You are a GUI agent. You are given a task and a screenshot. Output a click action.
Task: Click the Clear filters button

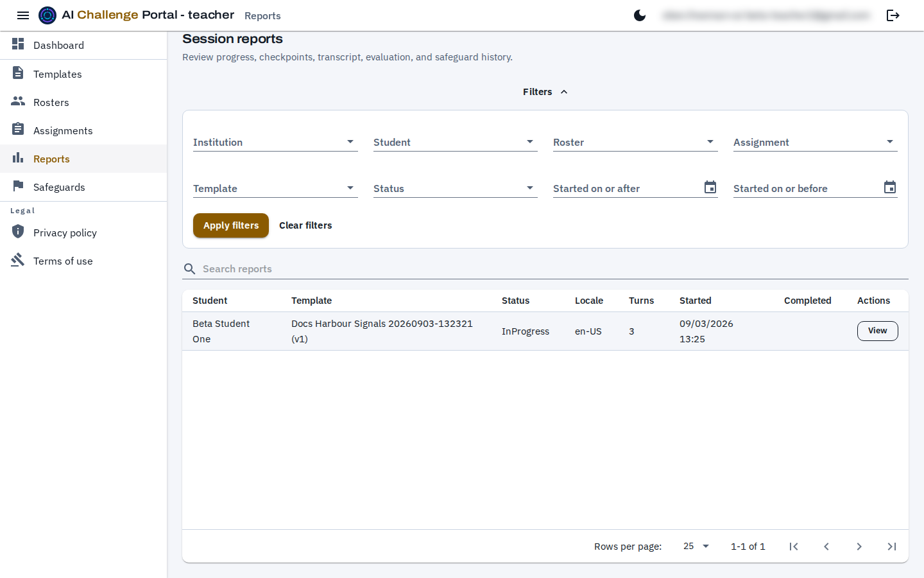(x=305, y=225)
